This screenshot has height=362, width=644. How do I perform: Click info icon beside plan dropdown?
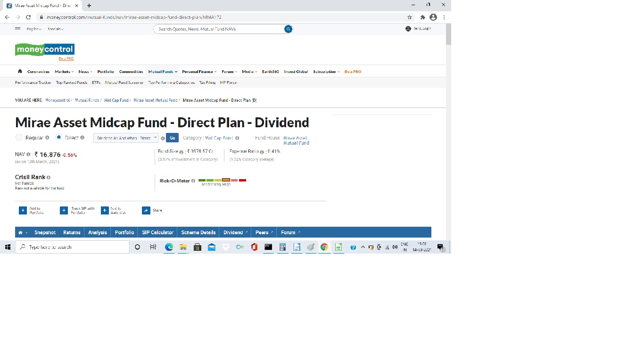click(163, 138)
